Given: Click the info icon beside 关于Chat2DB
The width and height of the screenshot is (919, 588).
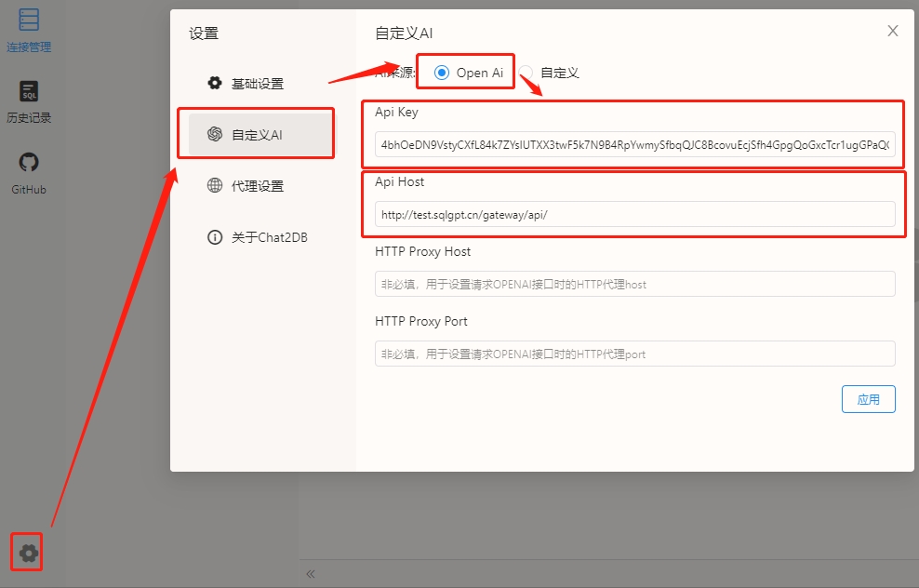Looking at the screenshot, I should [x=215, y=237].
